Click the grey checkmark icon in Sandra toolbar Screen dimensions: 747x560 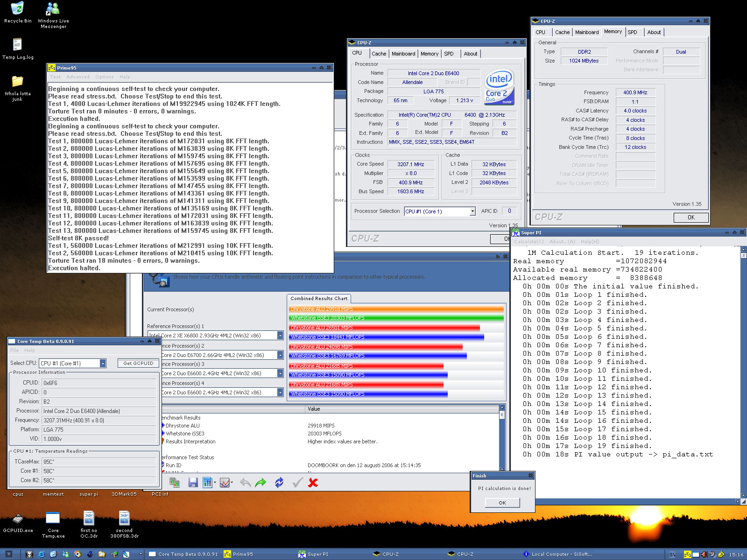point(297,483)
